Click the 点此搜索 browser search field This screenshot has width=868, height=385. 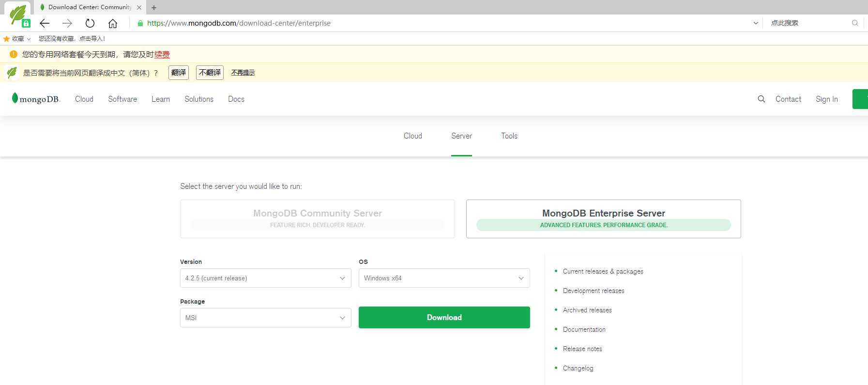pyautogui.click(x=808, y=23)
